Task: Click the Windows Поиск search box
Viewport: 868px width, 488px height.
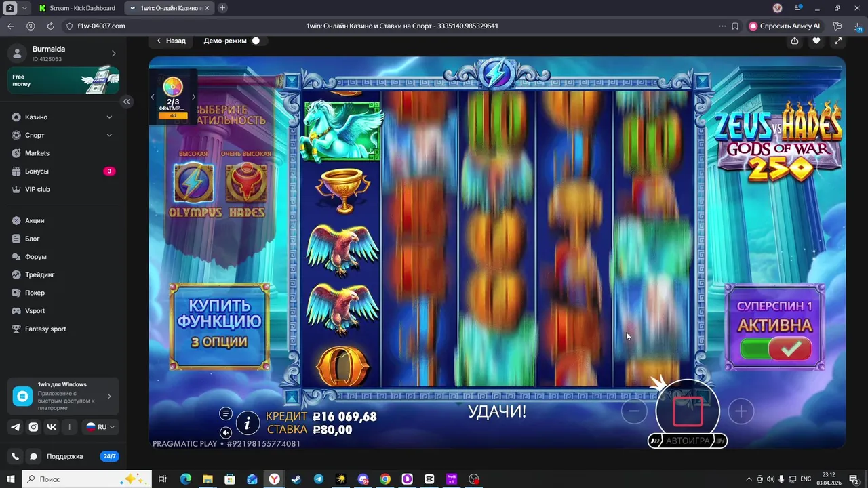Action: click(x=88, y=479)
